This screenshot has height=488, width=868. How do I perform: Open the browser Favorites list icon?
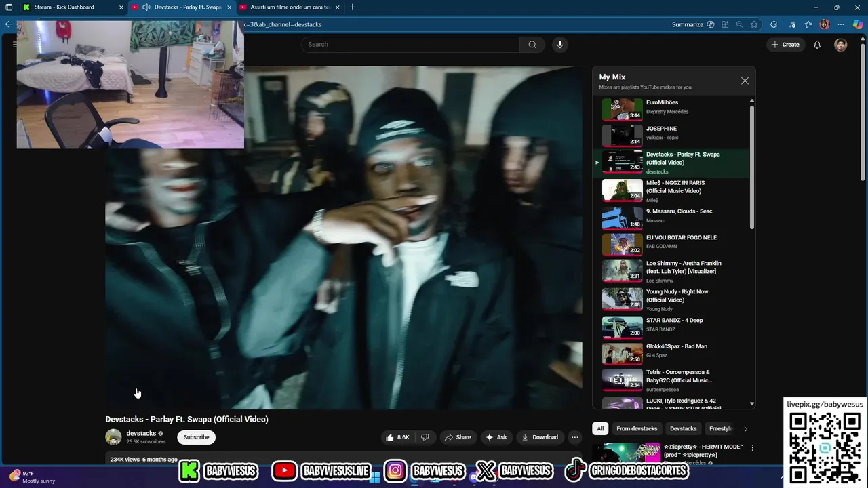[808, 24]
